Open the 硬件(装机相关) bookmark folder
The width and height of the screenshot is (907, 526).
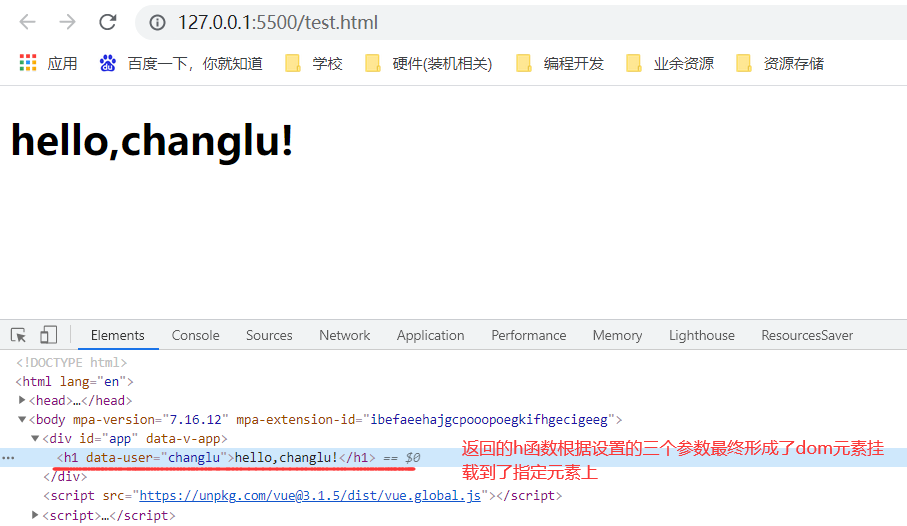[429, 63]
